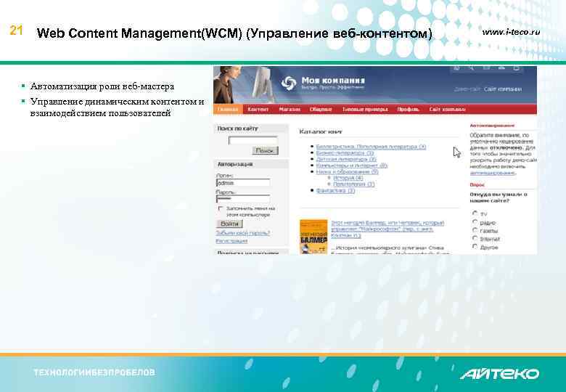566x392 pixels.
Task: Open the Фантастика category link
Action: pyautogui.click(x=335, y=191)
